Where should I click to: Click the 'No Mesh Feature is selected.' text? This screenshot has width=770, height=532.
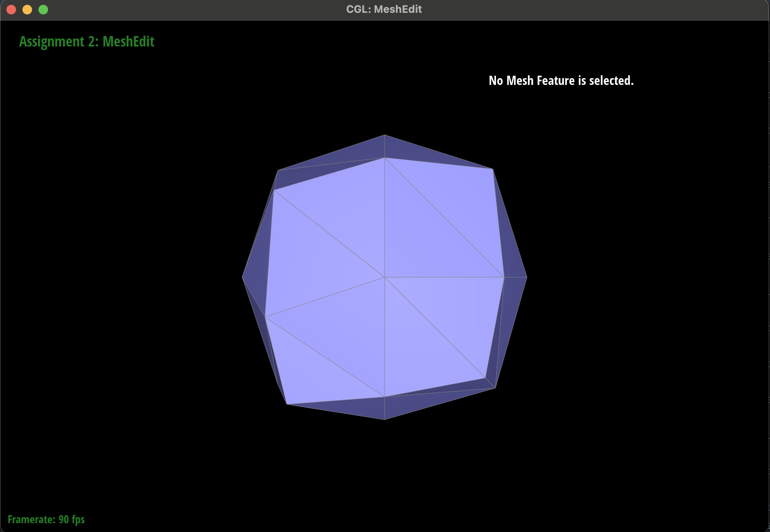[561, 81]
